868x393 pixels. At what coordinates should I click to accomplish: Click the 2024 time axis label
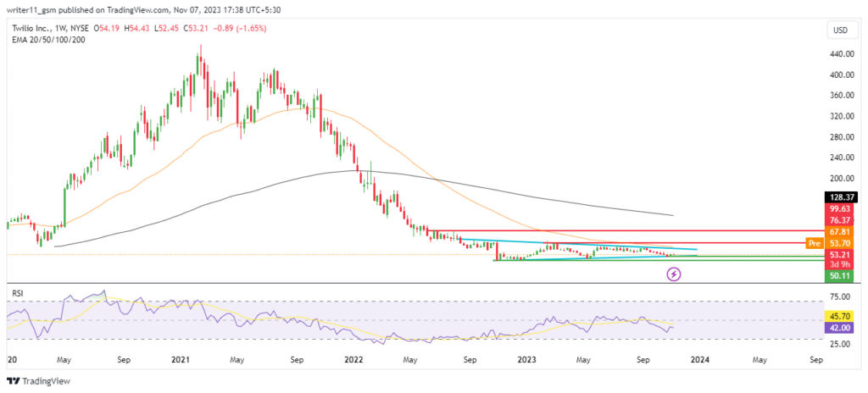[699, 359]
